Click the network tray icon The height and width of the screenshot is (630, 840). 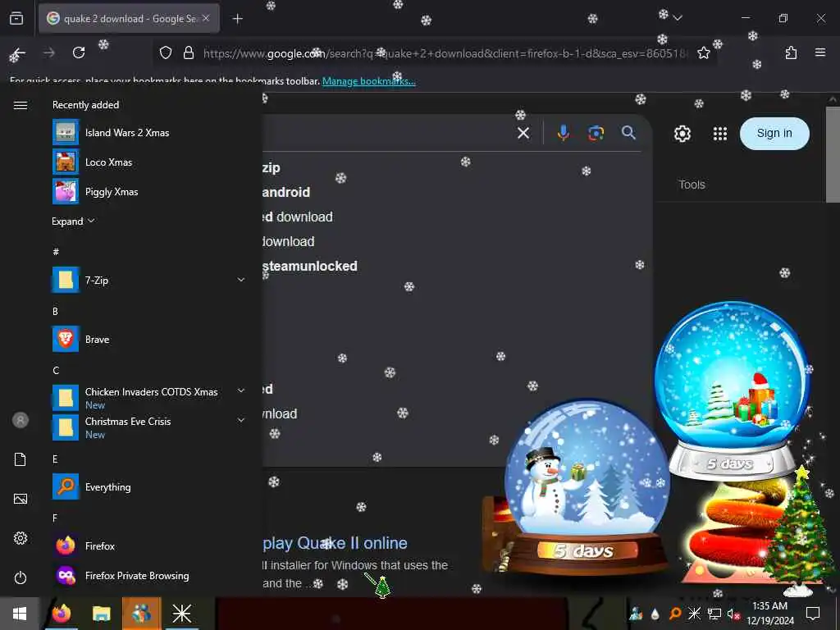714,614
